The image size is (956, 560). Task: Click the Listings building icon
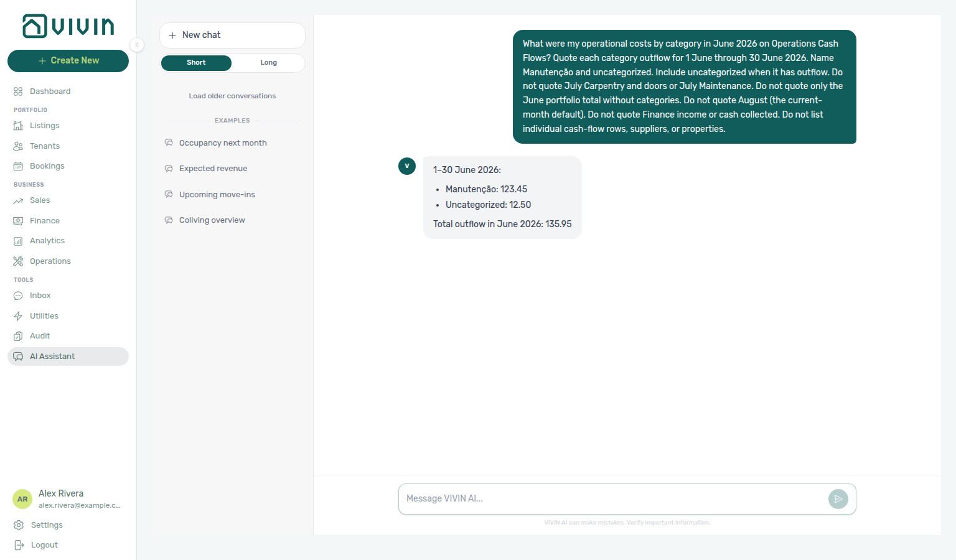click(x=18, y=126)
